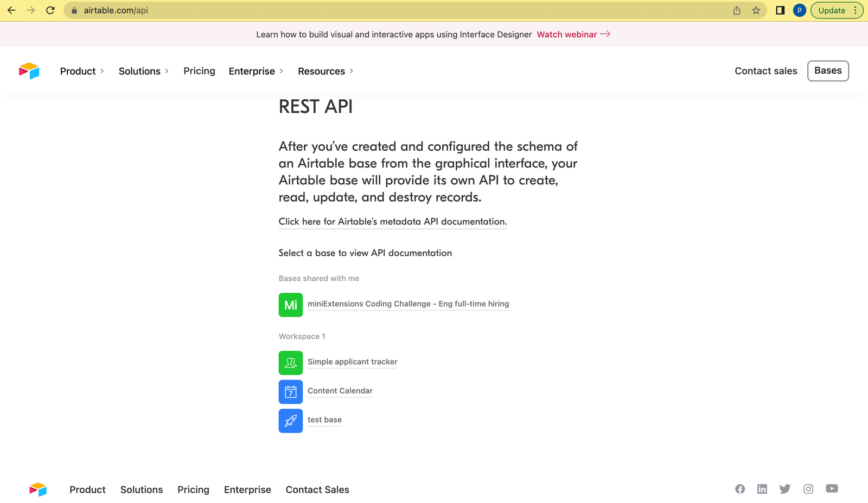Expand the Enterprise menu in header
The width and height of the screenshot is (868, 503).
coord(256,71)
